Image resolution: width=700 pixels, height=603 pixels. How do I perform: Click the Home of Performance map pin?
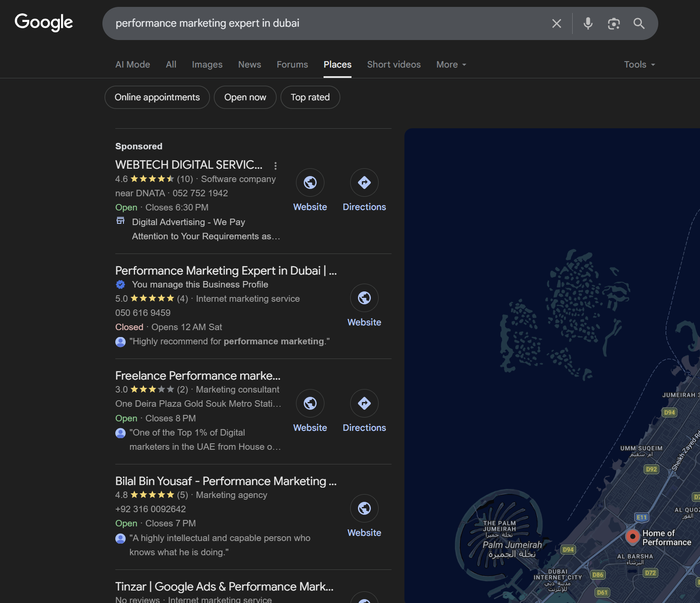coord(632,536)
